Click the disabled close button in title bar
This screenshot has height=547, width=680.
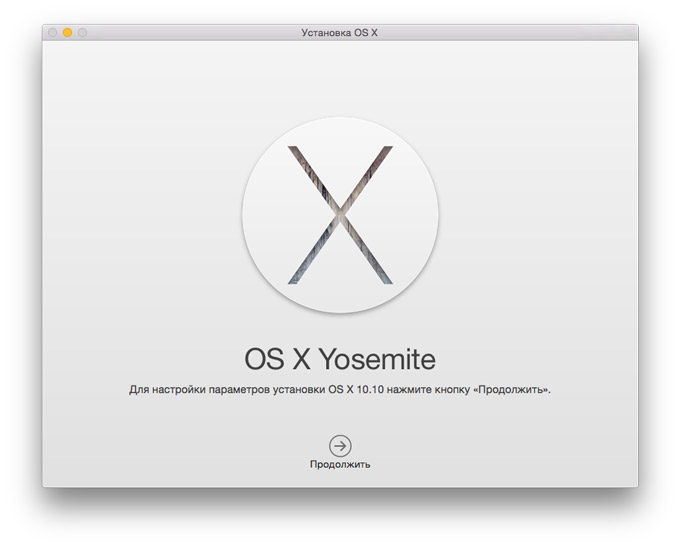(x=52, y=33)
